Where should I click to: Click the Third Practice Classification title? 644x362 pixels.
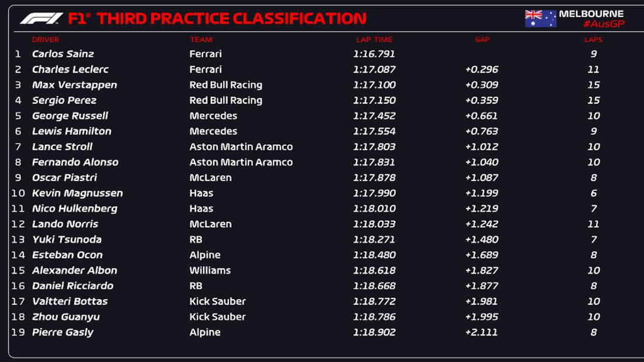click(x=231, y=19)
